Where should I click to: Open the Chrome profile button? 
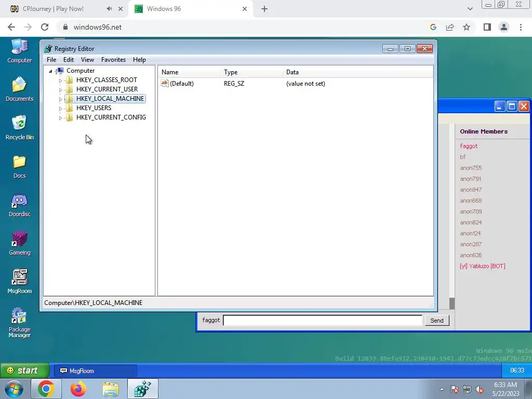(x=504, y=27)
